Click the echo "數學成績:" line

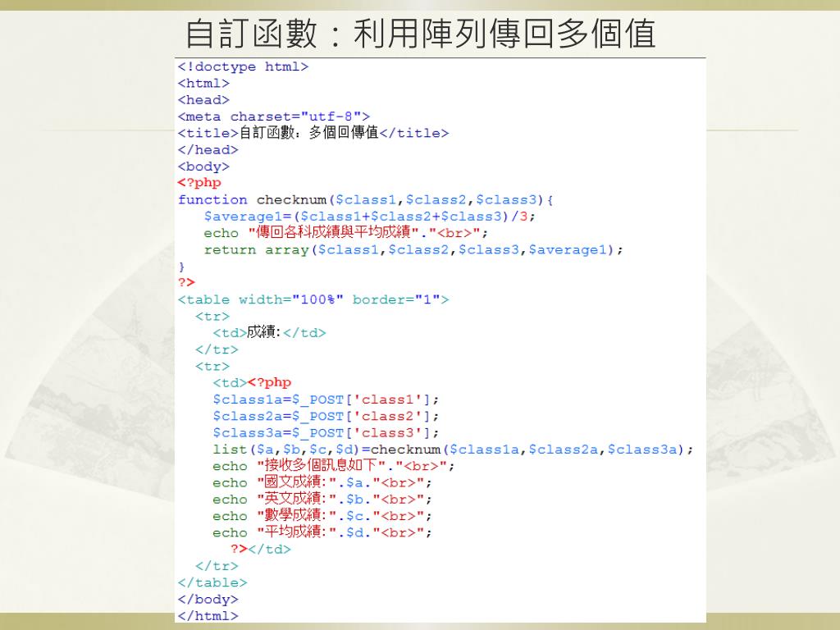322,516
